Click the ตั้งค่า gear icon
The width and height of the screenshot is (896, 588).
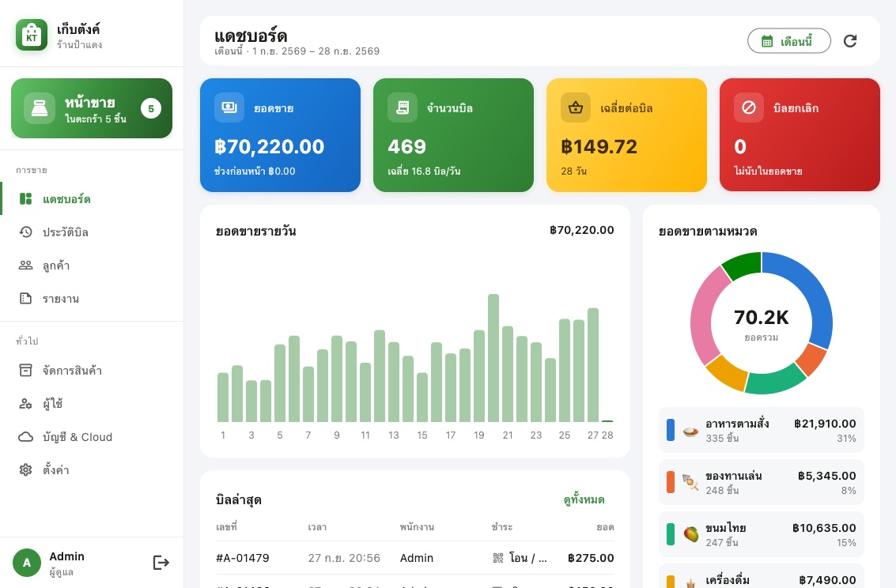(26, 469)
